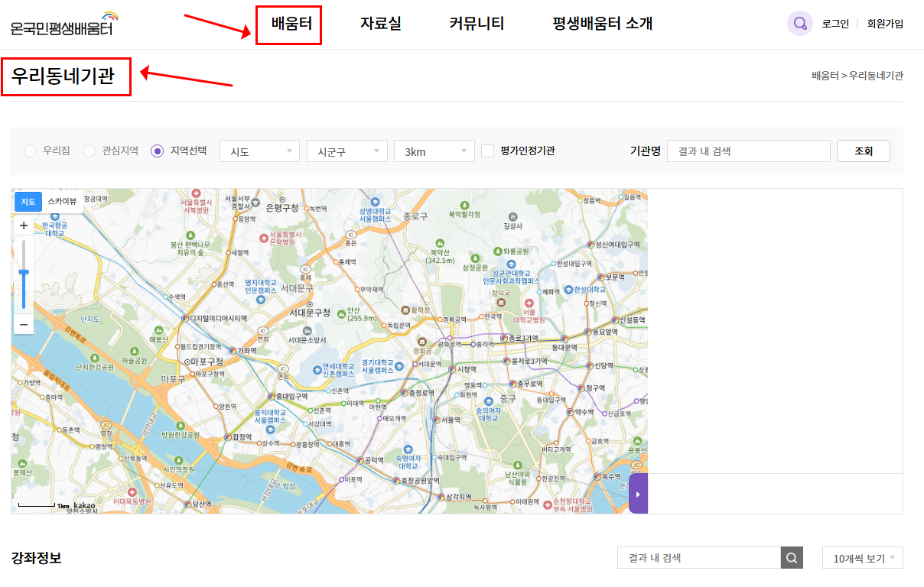
Task: Click the 온국민평생배움터 logo
Action: point(65,24)
